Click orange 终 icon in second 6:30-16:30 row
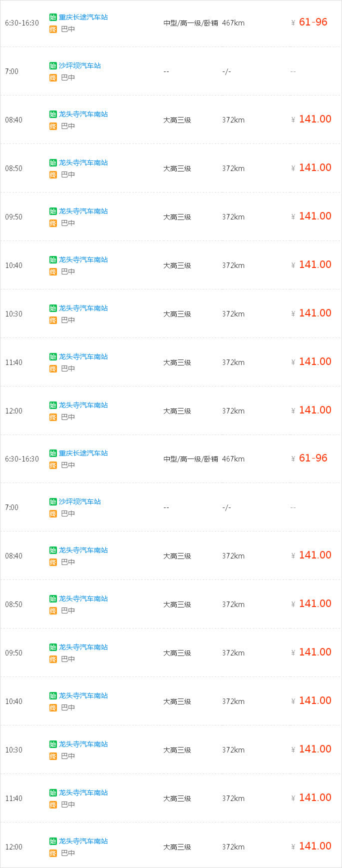The height and width of the screenshot is (868, 342). coord(53,465)
